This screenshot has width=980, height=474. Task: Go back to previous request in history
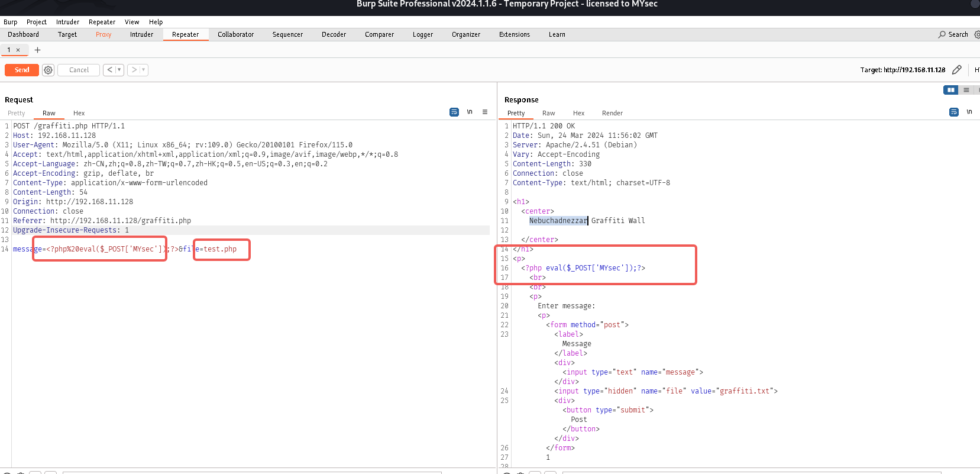tap(109, 70)
